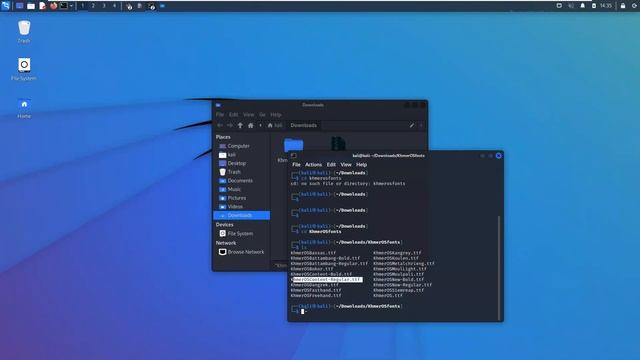This screenshot has height=360, width=640.
Task: Open Edit menu in Downloads file manager
Action: click(233, 115)
